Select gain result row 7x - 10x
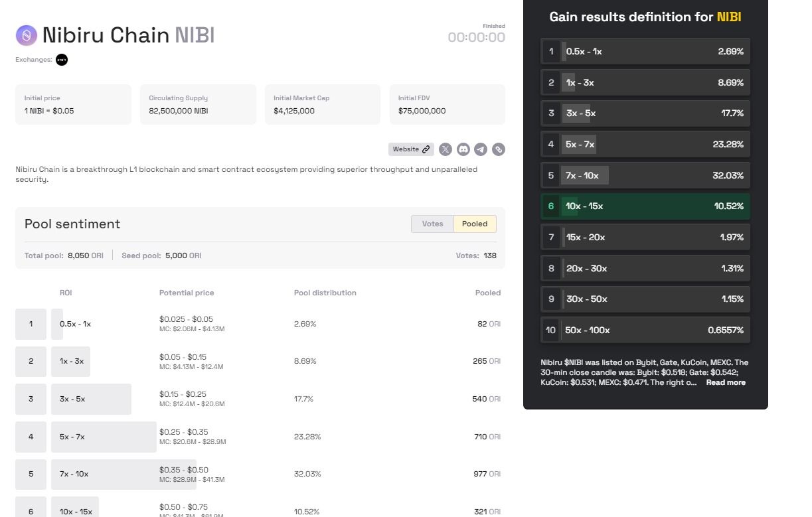 [645, 175]
